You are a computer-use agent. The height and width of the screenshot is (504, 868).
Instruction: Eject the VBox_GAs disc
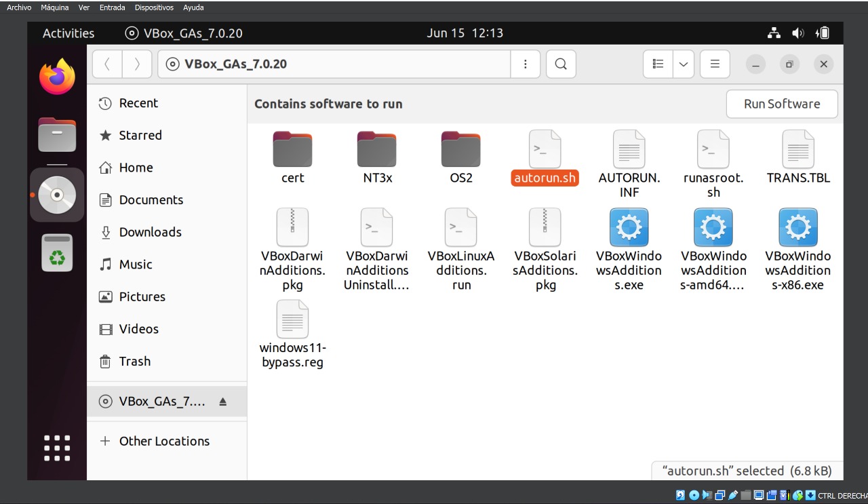(x=223, y=402)
